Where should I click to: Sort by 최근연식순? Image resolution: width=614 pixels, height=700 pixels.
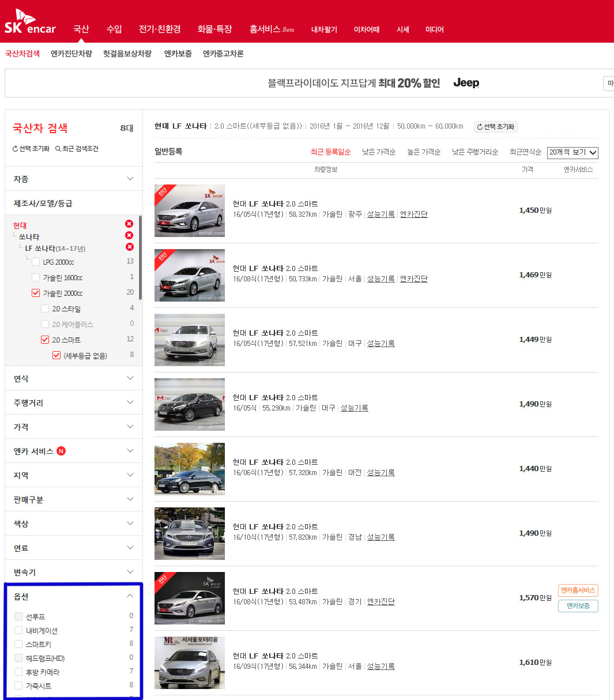pyautogui.click(x=525, y=152)
